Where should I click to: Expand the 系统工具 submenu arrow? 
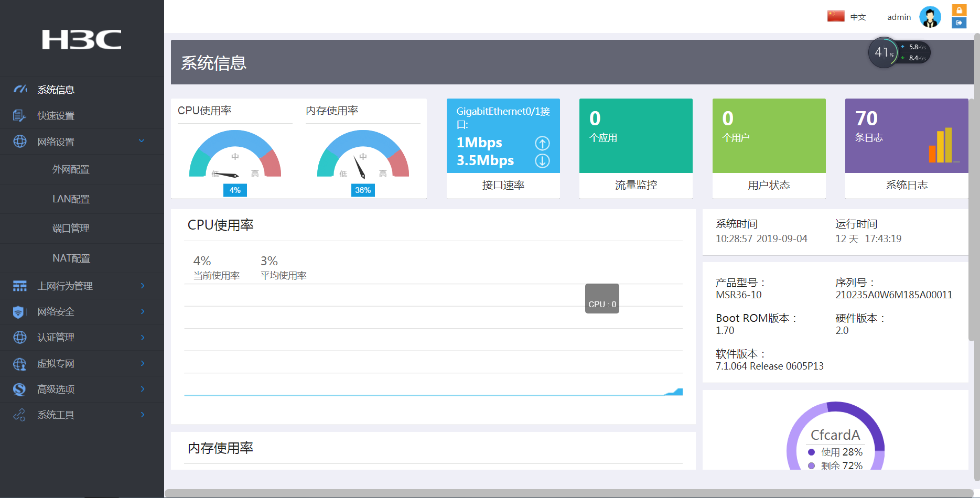click(x=143, y=414)
